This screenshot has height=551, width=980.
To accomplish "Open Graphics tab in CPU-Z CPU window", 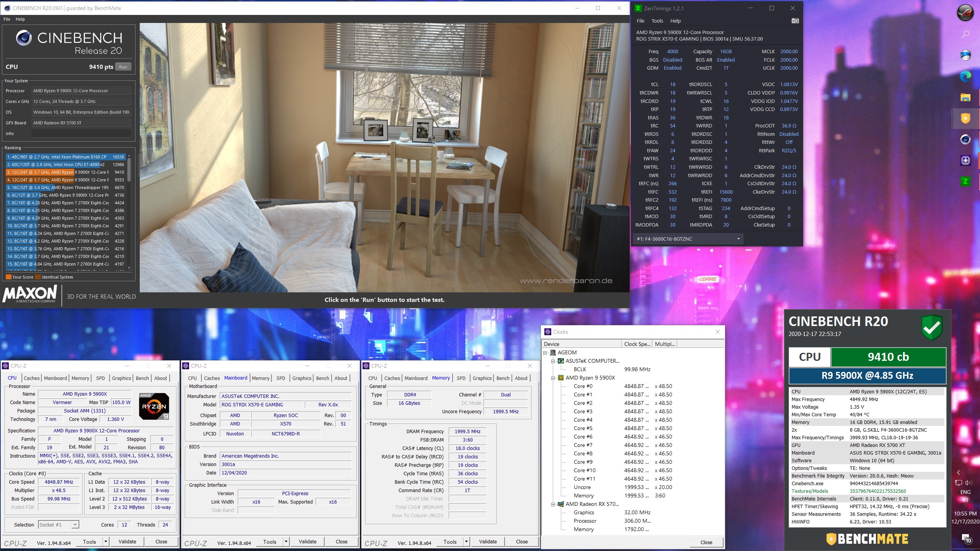I will point(122,378).
